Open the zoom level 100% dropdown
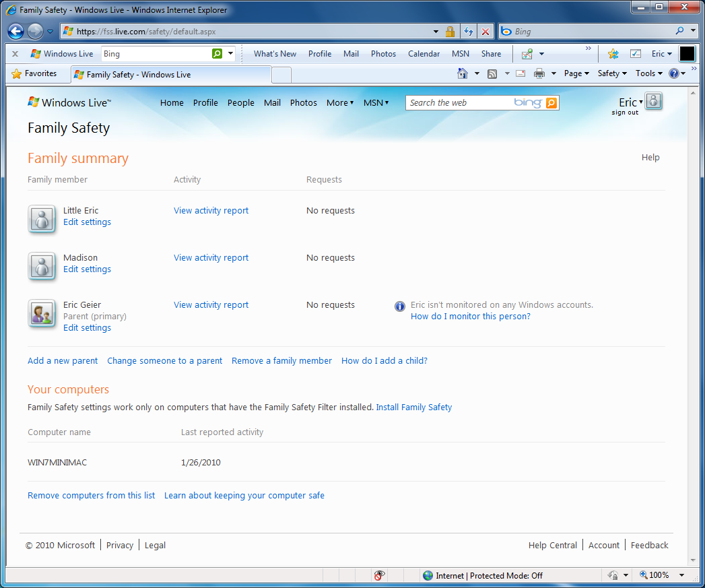The height and width of the screenshot is (588, 705). (681, 575)
